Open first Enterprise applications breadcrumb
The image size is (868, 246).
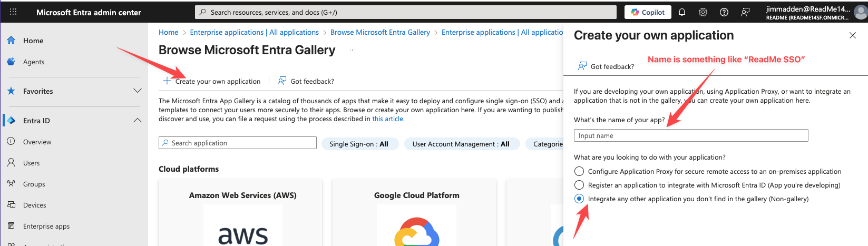[x=254, y=32]
